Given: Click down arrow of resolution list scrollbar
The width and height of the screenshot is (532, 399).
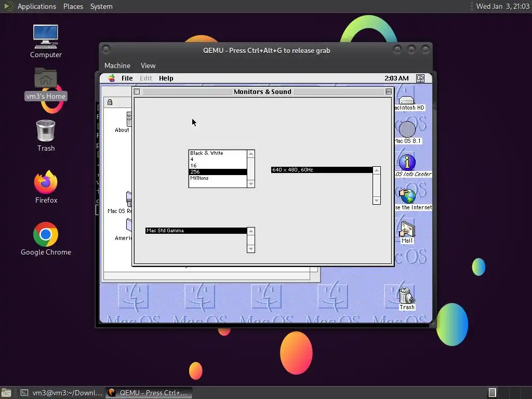Looking at the screenshot, I should pyautogui.click(x=377, y=201).
